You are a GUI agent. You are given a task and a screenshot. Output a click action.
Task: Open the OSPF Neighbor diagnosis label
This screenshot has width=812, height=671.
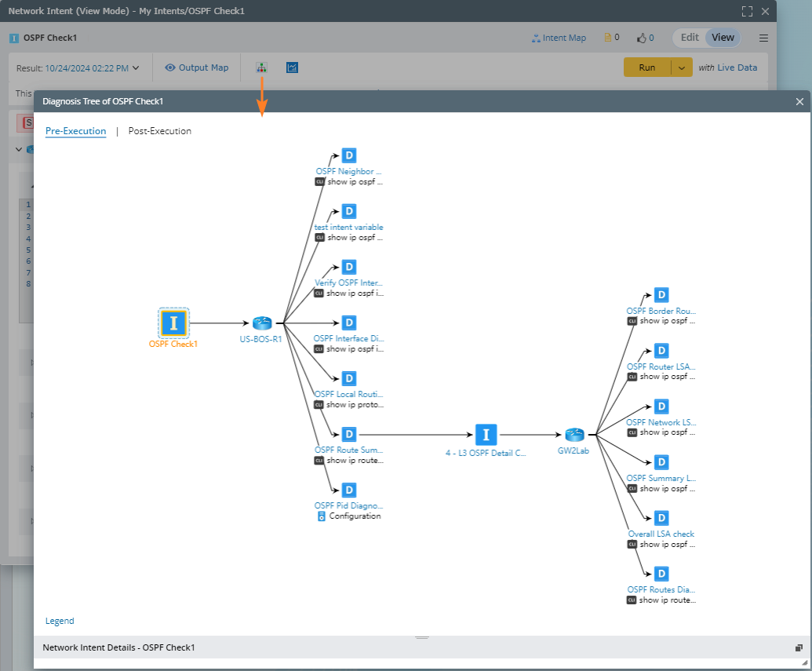pos(348,172)
